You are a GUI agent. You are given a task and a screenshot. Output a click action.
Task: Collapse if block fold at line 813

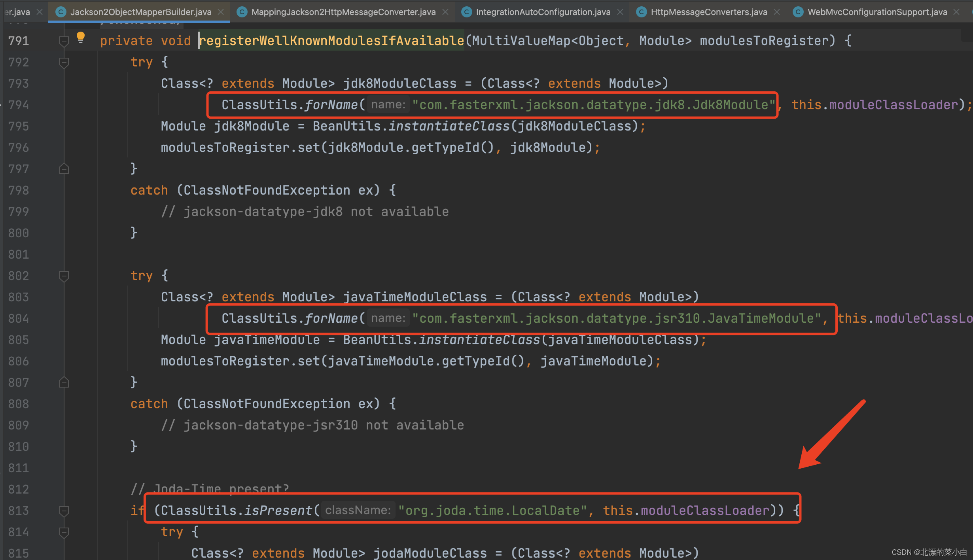64,511
